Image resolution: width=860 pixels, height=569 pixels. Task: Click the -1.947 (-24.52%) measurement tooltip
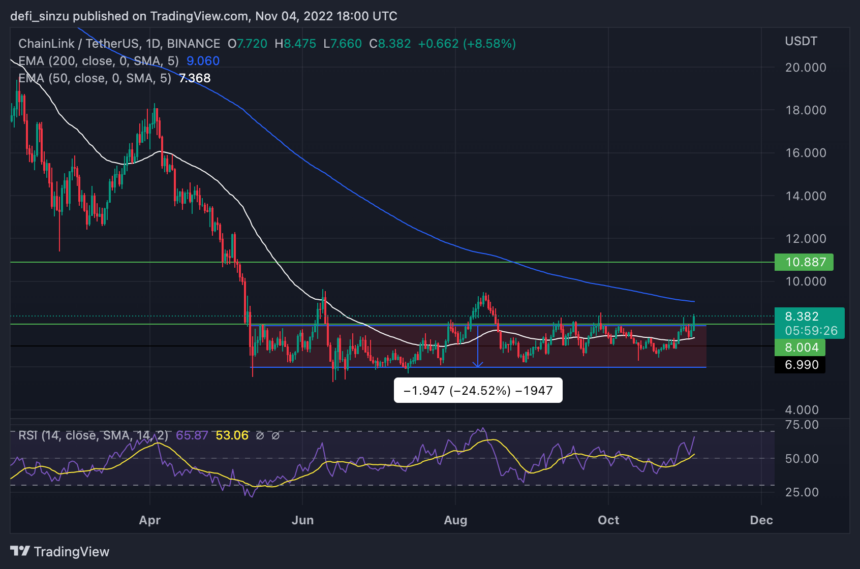coord(478,391)
